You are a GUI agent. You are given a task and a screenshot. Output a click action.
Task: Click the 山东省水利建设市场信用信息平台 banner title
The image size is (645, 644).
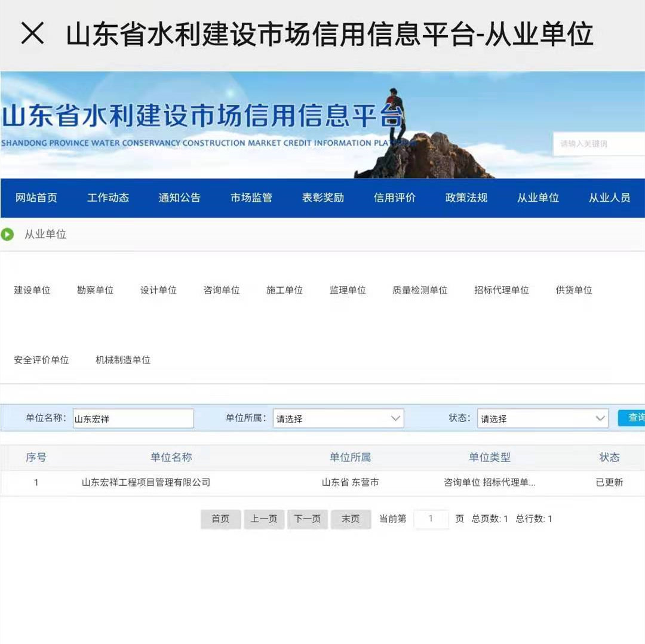click(x=202, y=115)
